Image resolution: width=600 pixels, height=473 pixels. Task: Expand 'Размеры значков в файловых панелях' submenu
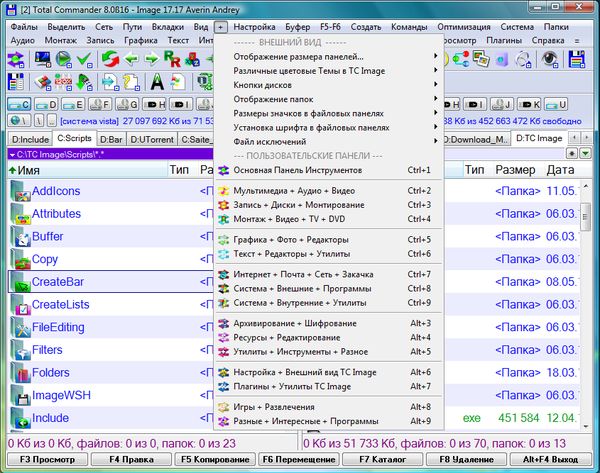[x=329, y=113]
